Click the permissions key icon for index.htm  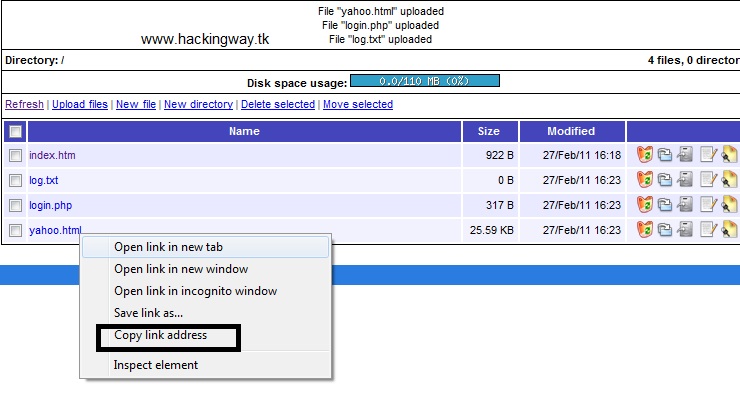click(x=729, y=154)
